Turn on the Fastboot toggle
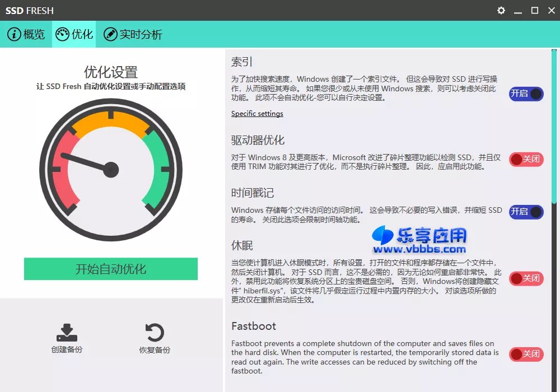 pos(526,354)
